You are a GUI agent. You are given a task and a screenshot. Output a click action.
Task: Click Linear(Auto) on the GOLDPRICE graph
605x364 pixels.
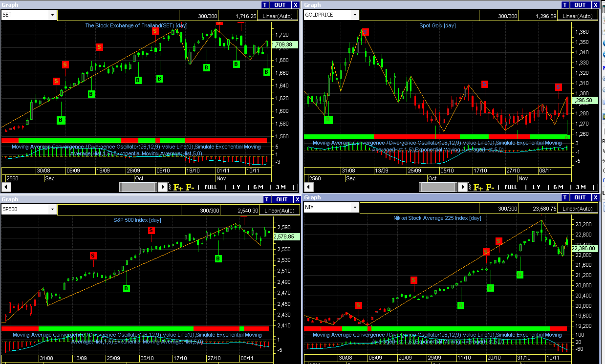(x=578, y=16)
